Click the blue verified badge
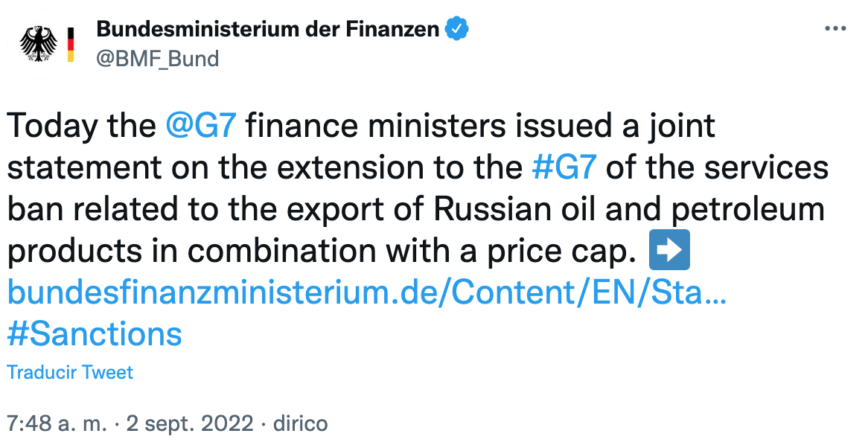Image resolution: width=868 pixels, height=448 pixels. (x=456, y=30)
